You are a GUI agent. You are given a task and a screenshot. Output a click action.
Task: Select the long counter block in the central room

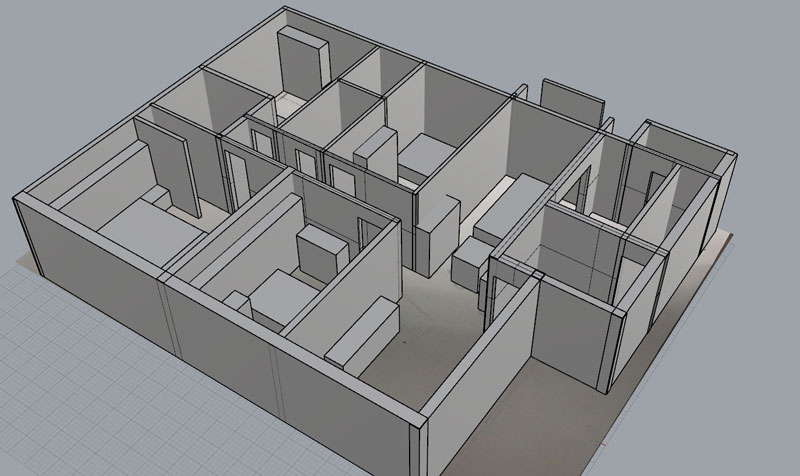(x=513, y=209)
